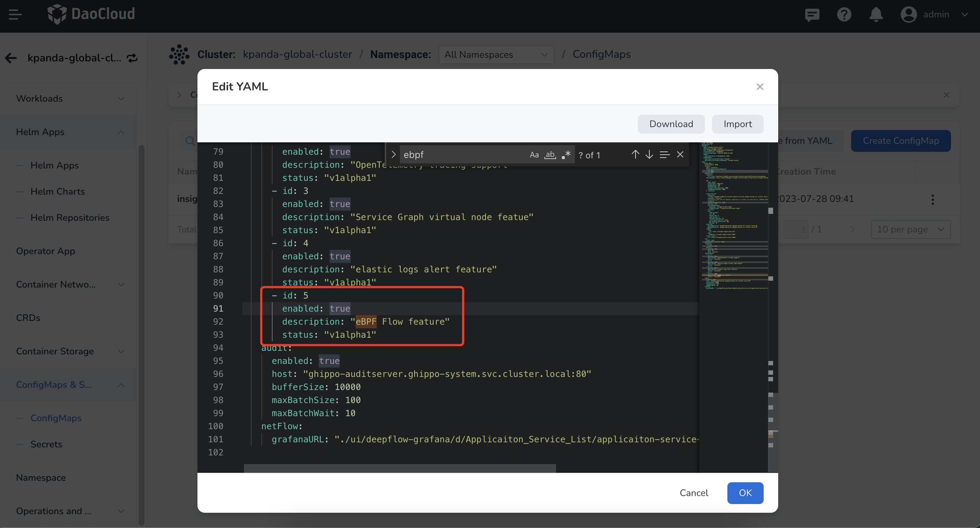Open the help question mark icon

844,15
